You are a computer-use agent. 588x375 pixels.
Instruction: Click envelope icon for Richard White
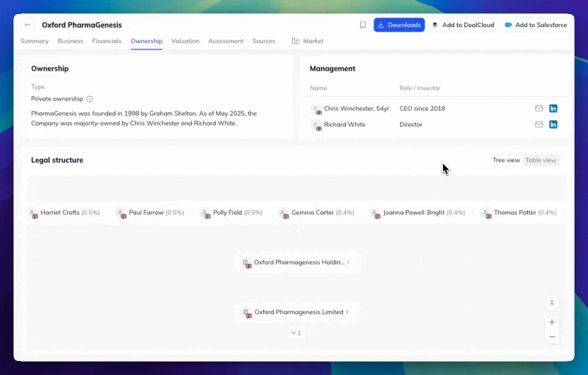tap(539, 124)
